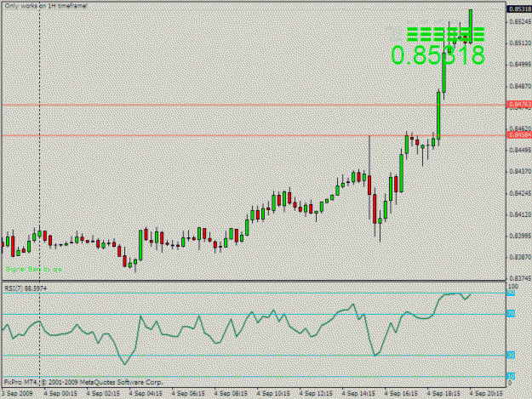Click the 0.85245 price scale value
Image resolution: width=532 pixels, height=399 pixels.
pyautogui.click(x=520, y=22)
